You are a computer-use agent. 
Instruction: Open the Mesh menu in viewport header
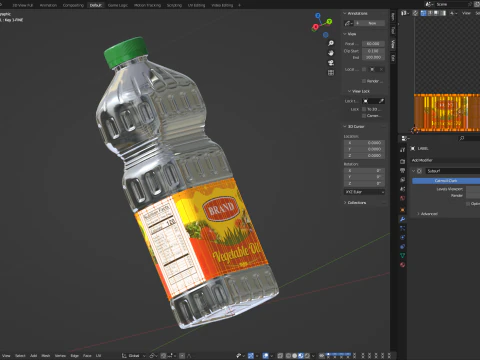point(46,356)
